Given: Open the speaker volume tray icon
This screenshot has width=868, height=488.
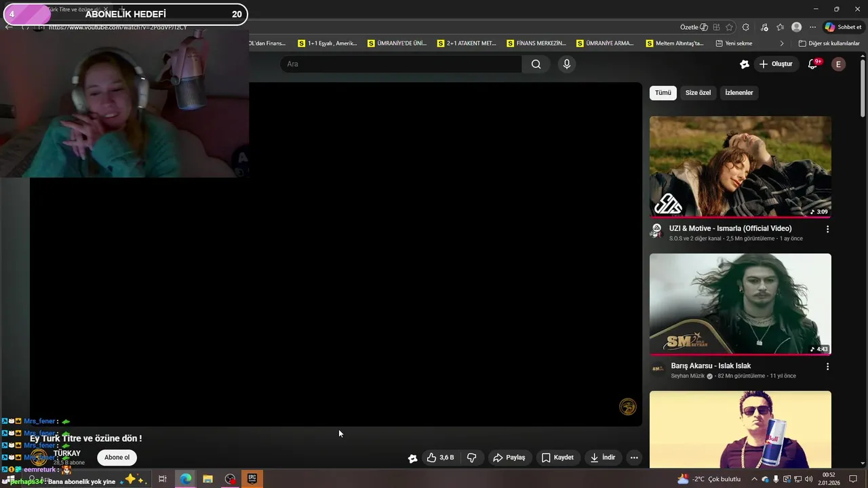Looking at the screenshot, I should pyautogui.click(x=808, y=479).
